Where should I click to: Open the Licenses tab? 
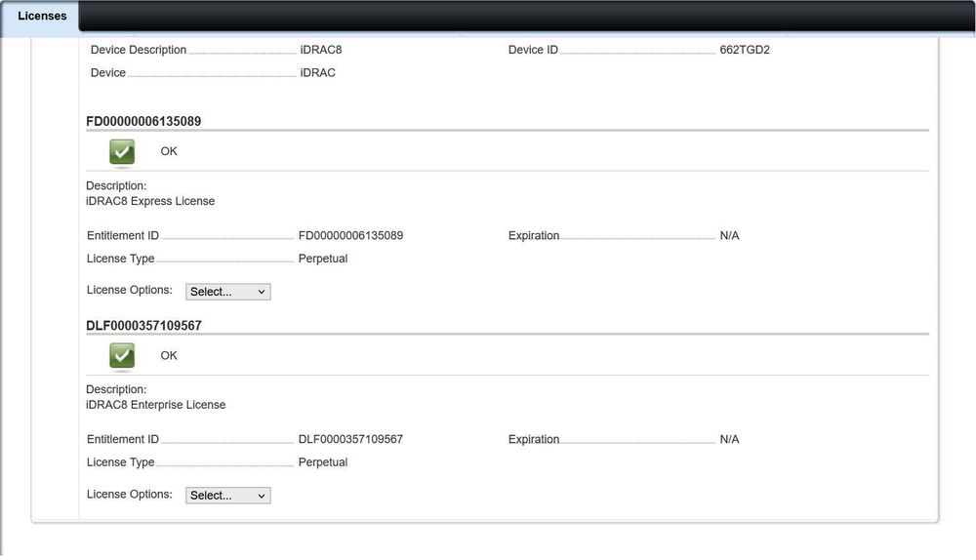coord(42,17)
